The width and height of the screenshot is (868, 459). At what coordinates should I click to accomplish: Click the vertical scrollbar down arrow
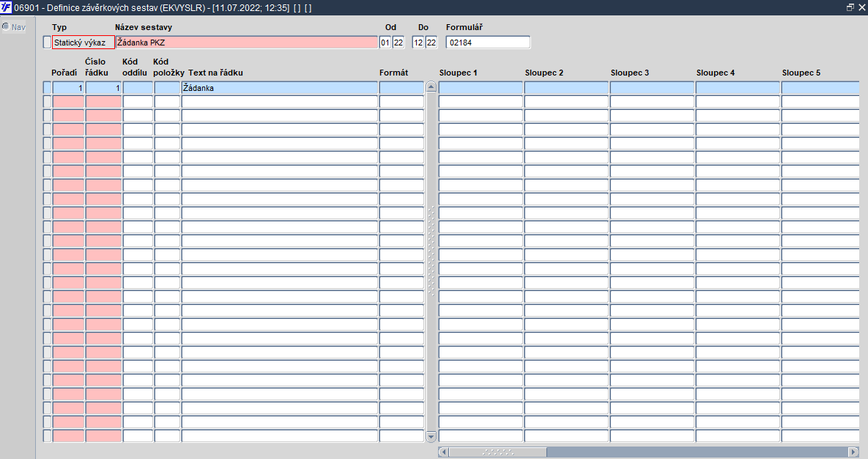431,436
